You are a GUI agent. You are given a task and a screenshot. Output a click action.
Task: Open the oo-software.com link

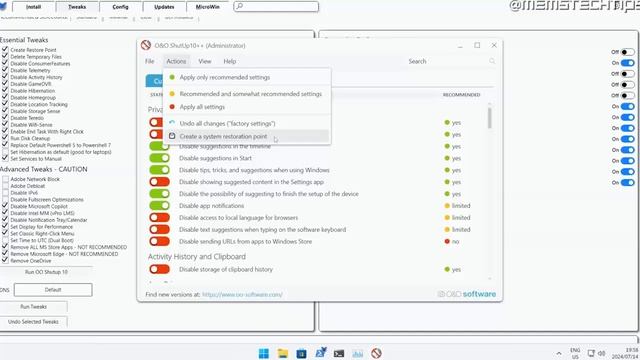click(x=242, y=294)
